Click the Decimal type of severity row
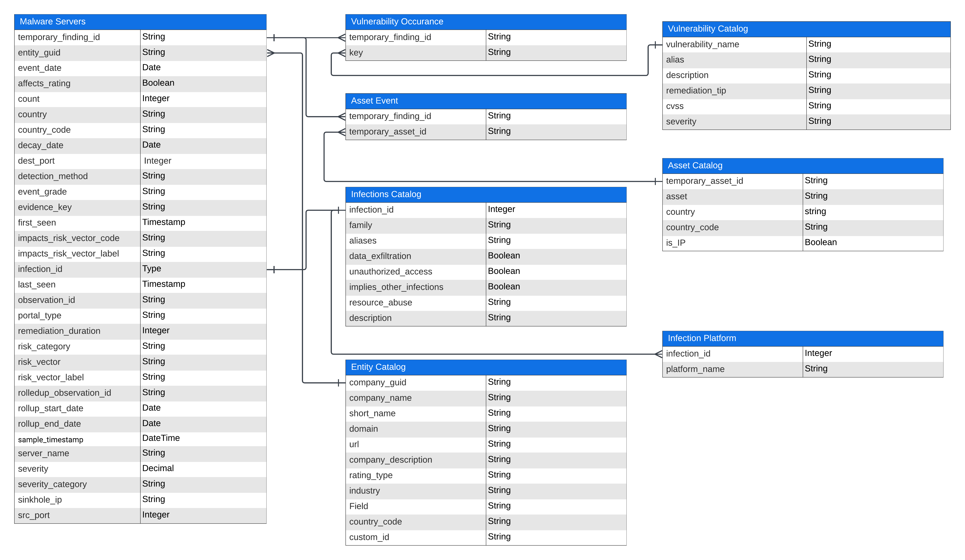Viewport: 965px width, 560px height. click(x=158, y=468)
